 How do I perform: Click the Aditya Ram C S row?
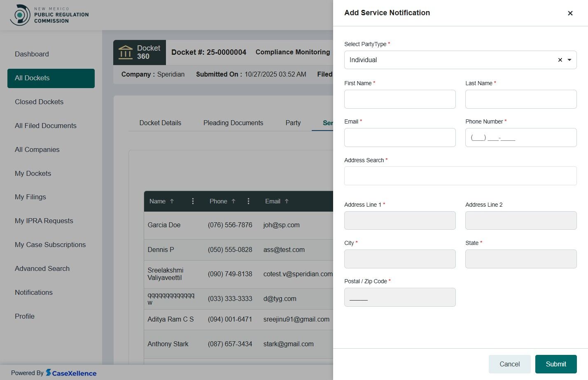click(x=238, y=319)
